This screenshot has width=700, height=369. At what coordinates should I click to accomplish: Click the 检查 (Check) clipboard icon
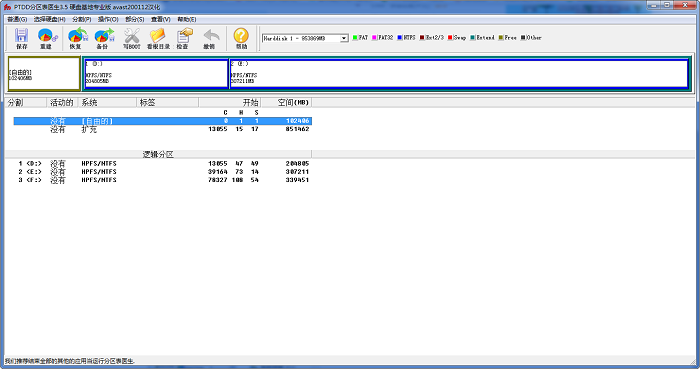click(184, 36)
